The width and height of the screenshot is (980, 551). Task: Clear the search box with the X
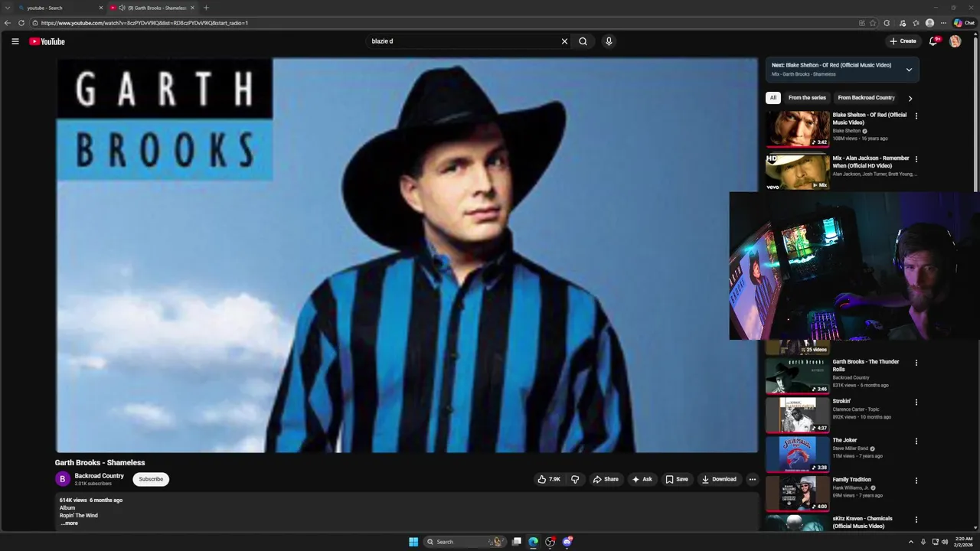(x=564, y=41)
